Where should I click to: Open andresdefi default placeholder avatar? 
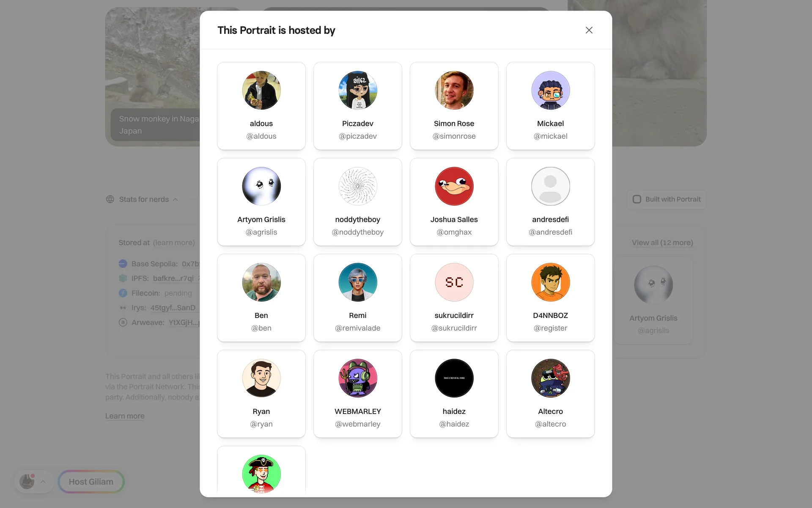point(551,186)
